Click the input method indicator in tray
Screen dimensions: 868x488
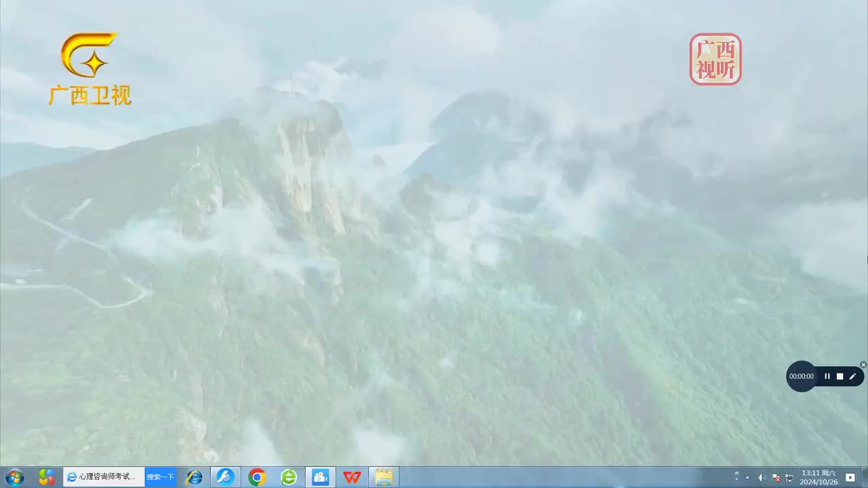tap(736, 477)
